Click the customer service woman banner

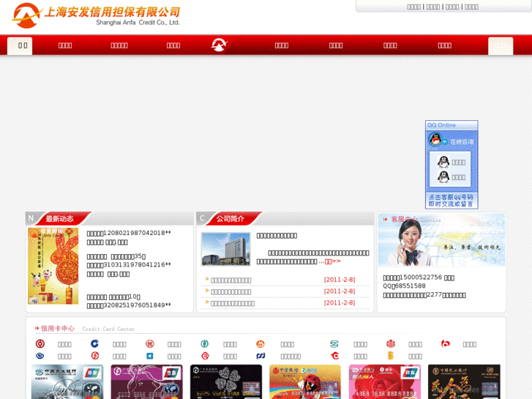point(441,239)
